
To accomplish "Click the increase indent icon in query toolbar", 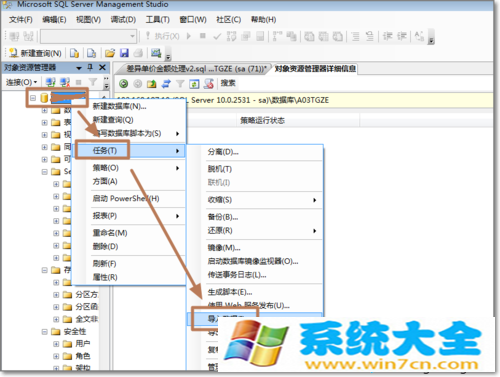I will coord(402,36).
